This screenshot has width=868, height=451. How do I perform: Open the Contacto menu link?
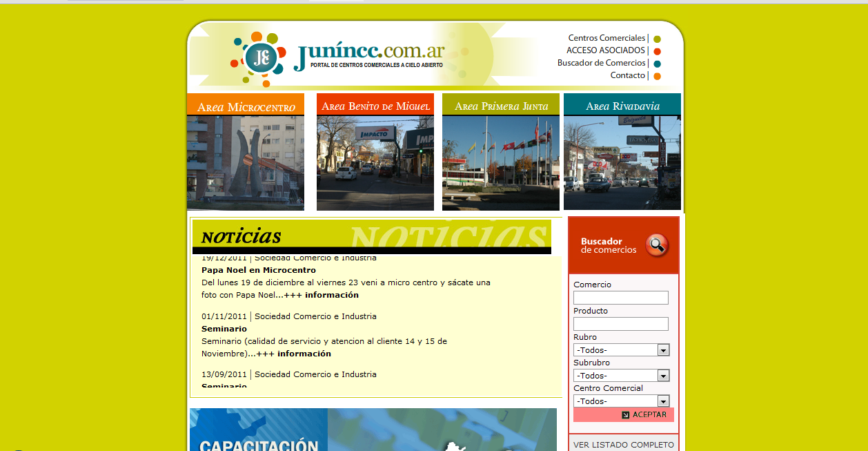pyautogui.click(x=628, y=75)
